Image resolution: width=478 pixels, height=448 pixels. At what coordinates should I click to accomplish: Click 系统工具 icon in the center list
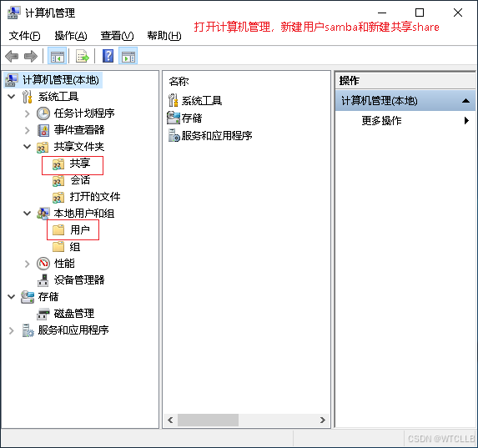(x=174, y=100)
